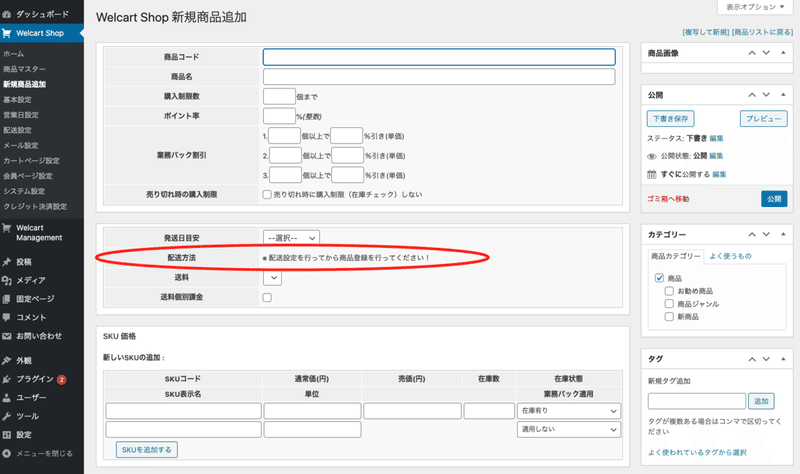
Task: Click the 外観 paintbrush icon
Action: (x=7, y=361)
